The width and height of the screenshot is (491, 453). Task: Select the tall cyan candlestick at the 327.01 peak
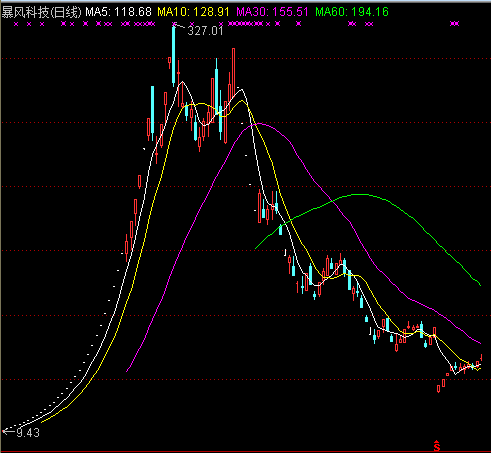pyautogui.click(x=173, y=55)
